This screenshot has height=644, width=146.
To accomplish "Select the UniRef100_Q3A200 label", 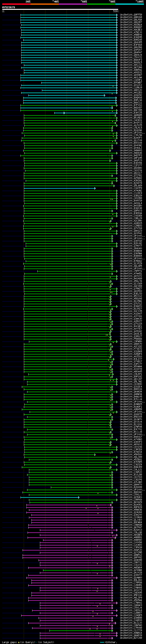I will click(131, 515).
